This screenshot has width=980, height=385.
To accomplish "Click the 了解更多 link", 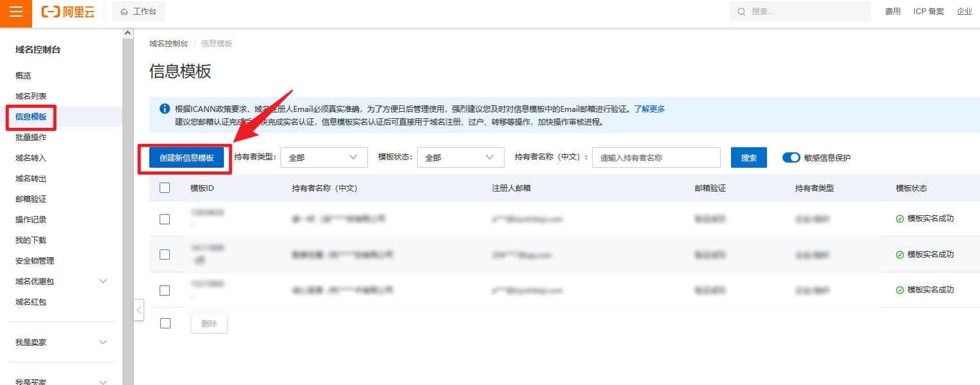I will tap(649, 109).
